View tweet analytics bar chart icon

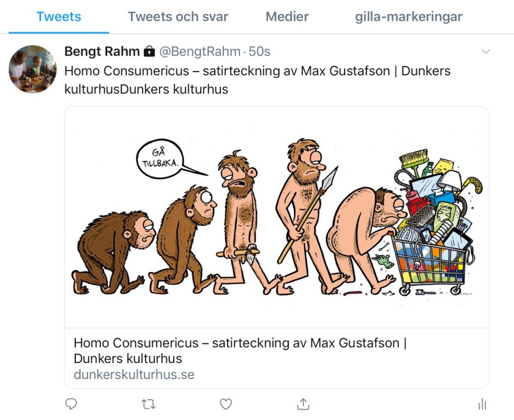point(482,404)
